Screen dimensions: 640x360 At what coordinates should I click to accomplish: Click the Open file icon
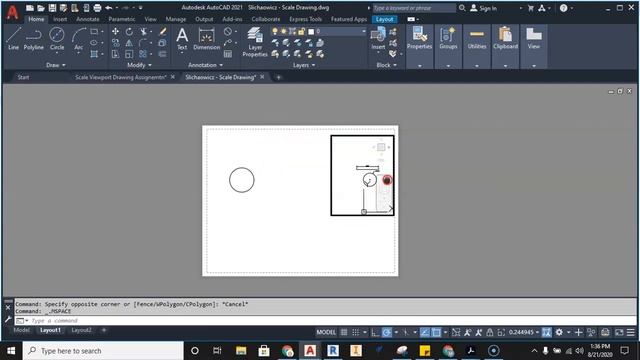[x=41, y=8]
